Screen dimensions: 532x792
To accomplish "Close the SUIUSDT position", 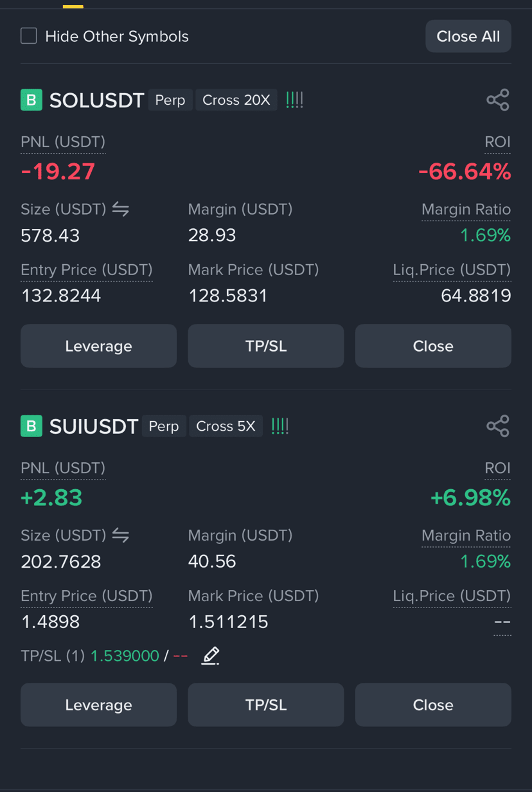I will [x=433, y=705].
